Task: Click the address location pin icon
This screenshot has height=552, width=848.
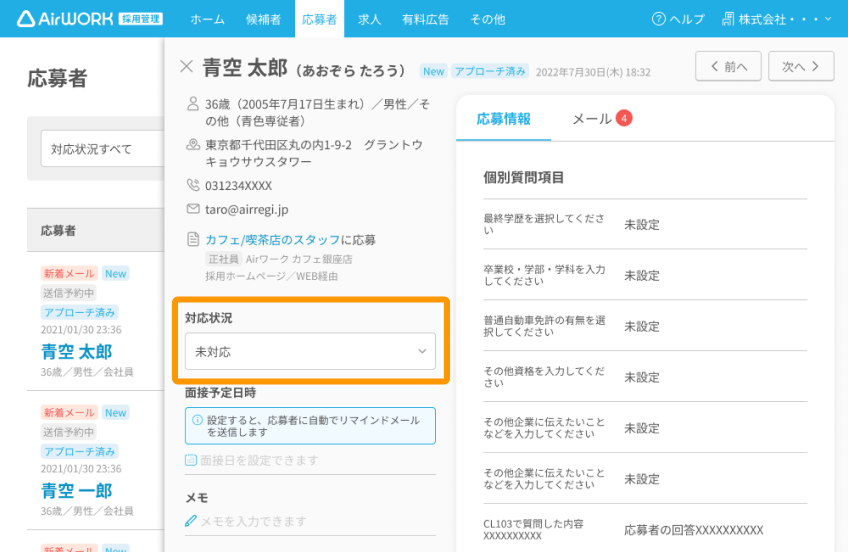Action: pos(193,144)
